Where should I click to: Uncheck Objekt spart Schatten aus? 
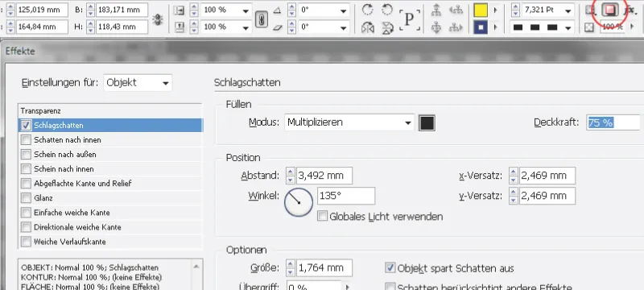click(390, 268)
